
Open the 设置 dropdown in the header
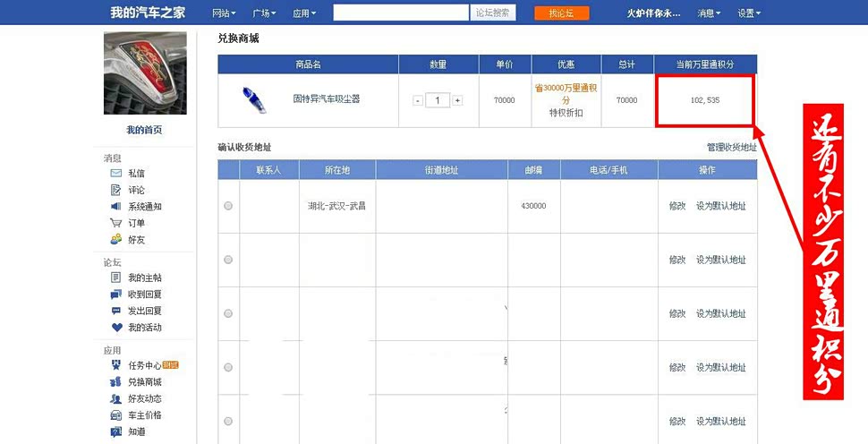(749, 13)
